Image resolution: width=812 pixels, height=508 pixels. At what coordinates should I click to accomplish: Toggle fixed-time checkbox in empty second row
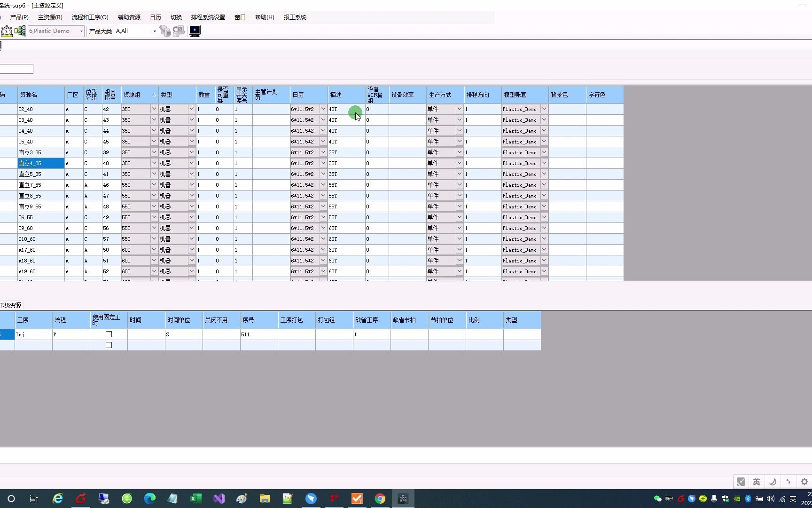pyautogui.click(x=109, y=345)
